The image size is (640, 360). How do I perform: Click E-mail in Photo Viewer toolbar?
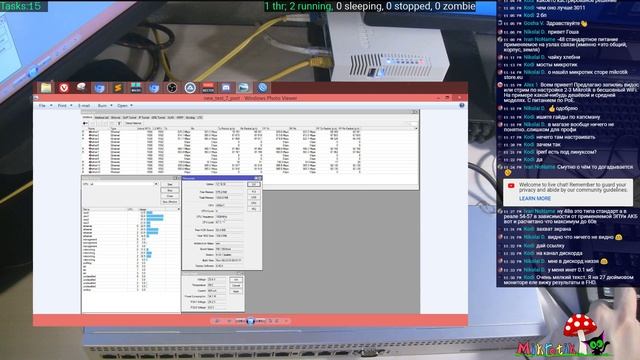[x=84, y=106]
